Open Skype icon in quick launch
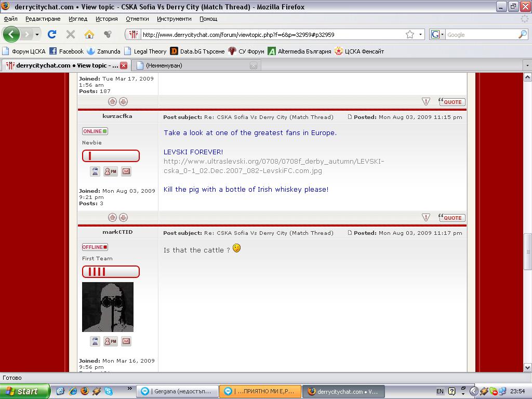The image size is (532, 399). pyautogui.click(x=109, y=391)
